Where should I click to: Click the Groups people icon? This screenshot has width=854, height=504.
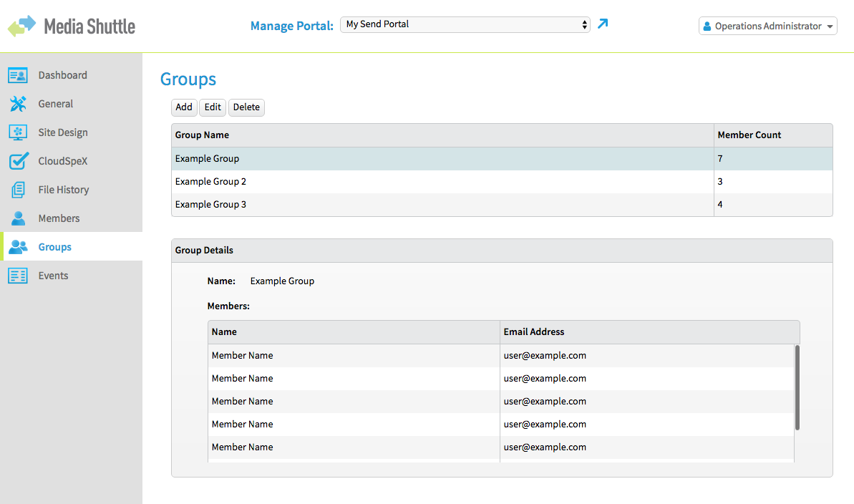pyautogui.click(x=18, y=247)
